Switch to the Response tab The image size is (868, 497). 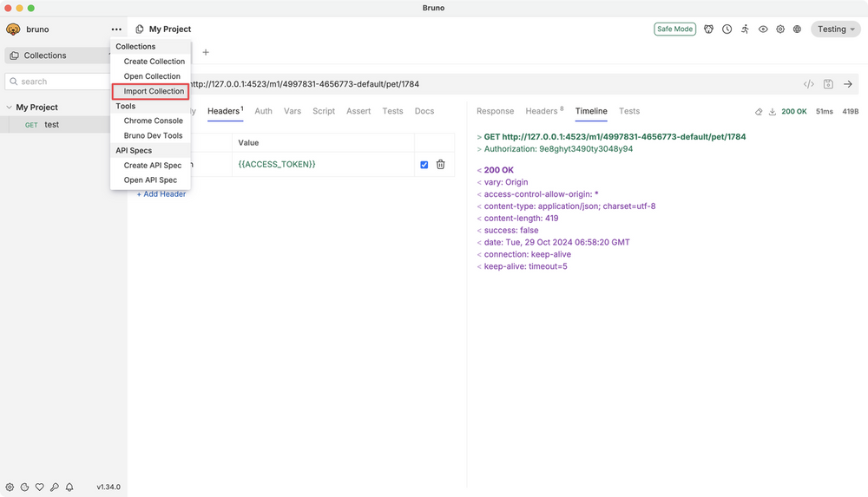495,111
